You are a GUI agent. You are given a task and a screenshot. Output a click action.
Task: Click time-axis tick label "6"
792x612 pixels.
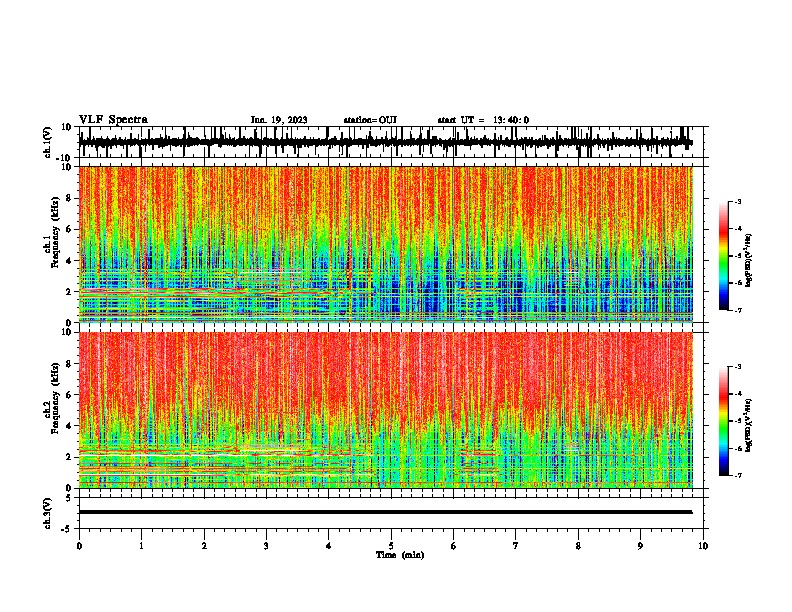454,546
